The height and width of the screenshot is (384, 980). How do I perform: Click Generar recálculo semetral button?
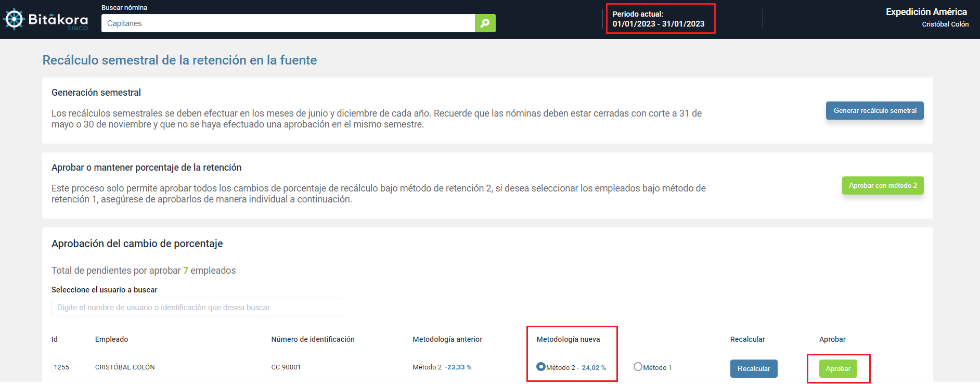click(874, 110)
